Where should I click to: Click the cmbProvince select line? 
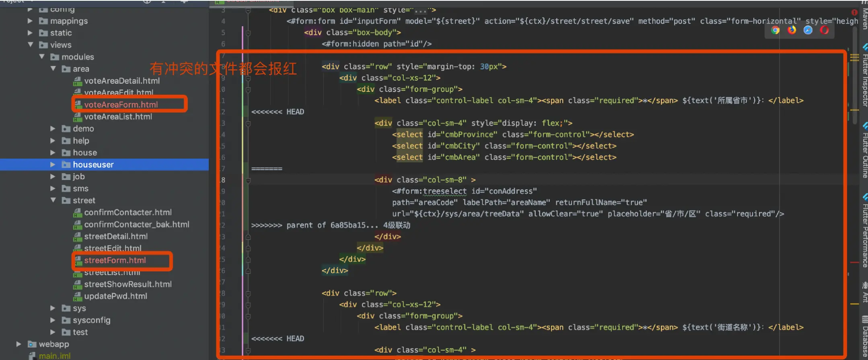[513, 134]
